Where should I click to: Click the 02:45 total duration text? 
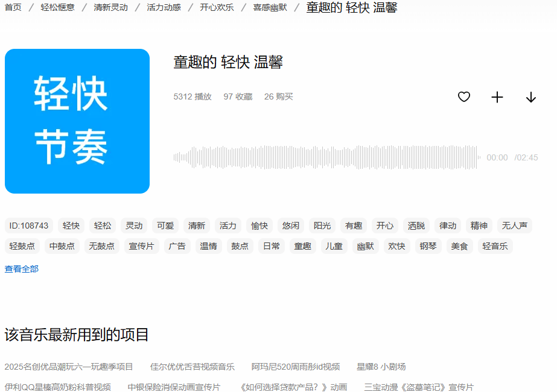pos(527,157)
